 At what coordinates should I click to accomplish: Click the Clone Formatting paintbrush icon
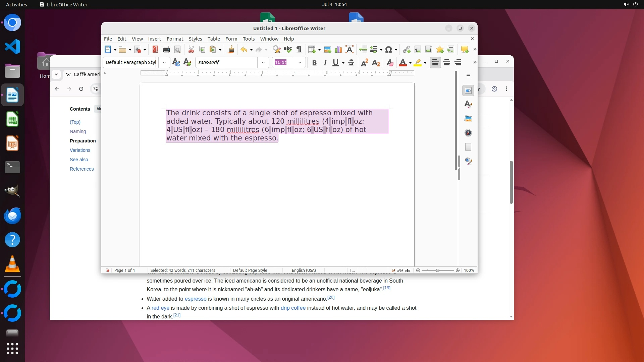pyautogui.click(x=231, y=50)
